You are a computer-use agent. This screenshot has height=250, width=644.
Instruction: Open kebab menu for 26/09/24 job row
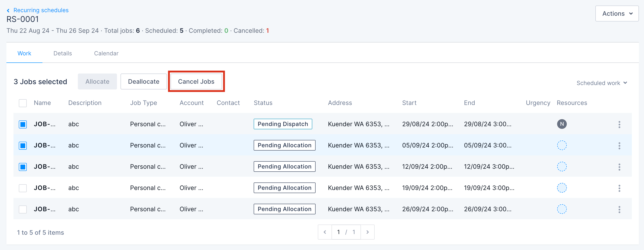pos(619,209)
